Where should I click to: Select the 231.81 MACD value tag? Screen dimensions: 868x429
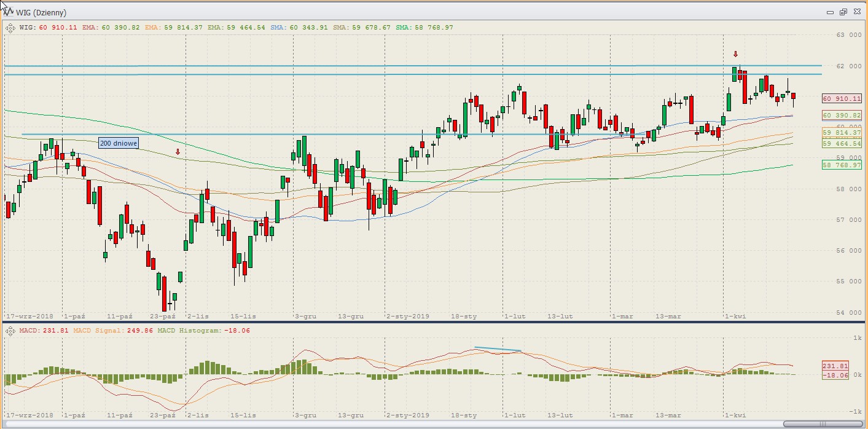click(835, 366)
